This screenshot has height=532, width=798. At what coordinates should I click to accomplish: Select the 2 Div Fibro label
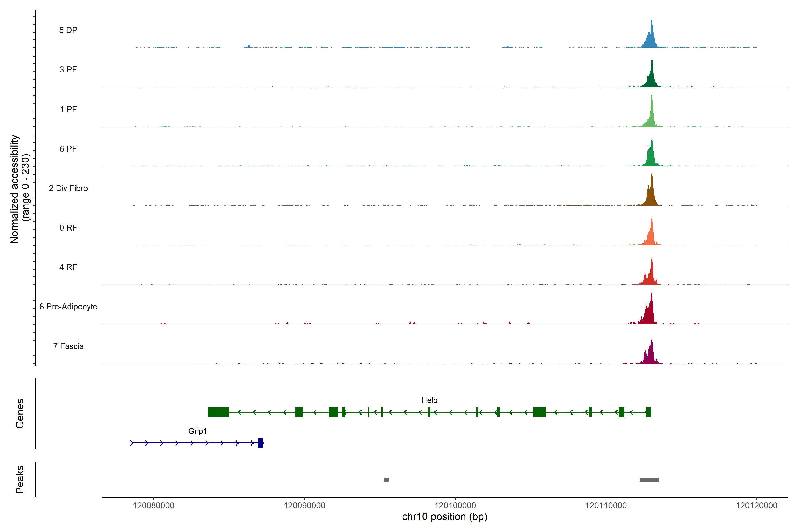[x=68, y=188]
